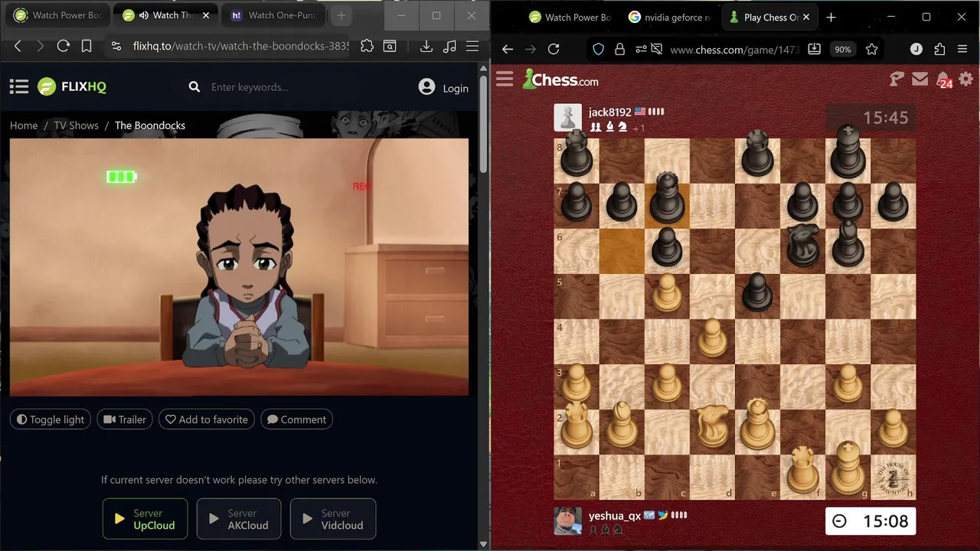Click yeshua_qx's clock showing 15:08
Screen dimensions: 980x551
(x=871, y=521)
